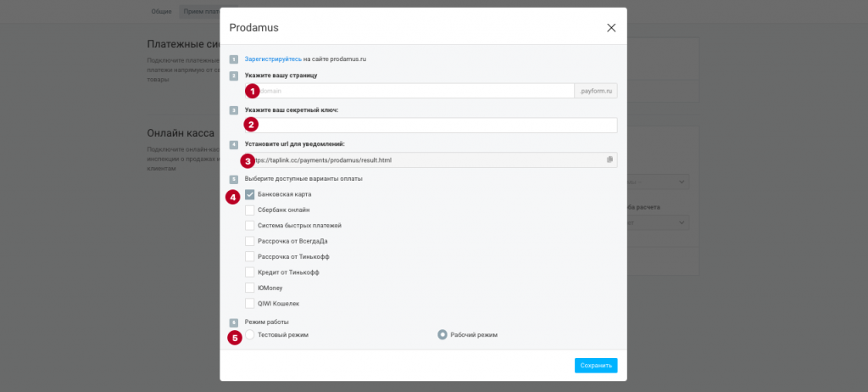The width and height of the screenshot is (868, 392).
Task: Check the Рассрочка от ВсегдаДа option
Action: coord(250,241)
